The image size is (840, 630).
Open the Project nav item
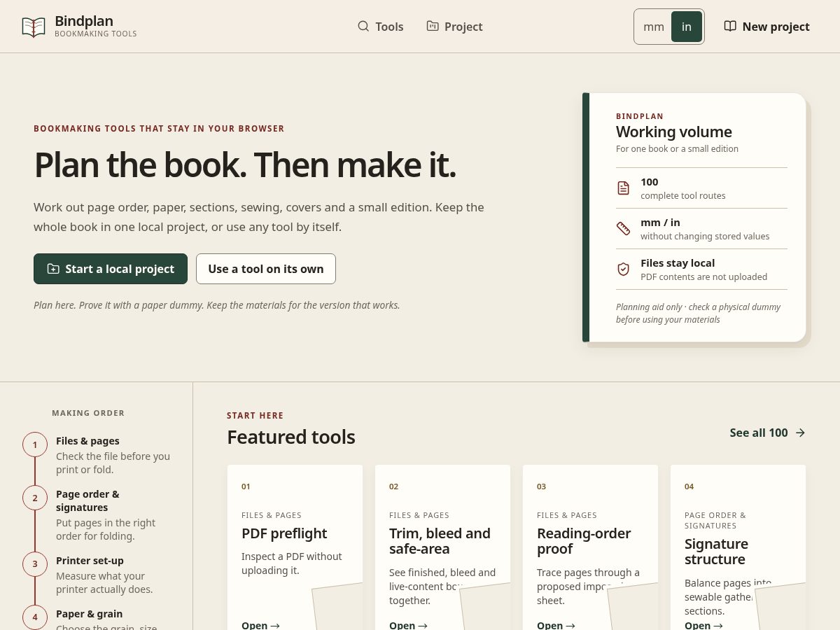[x=454, y=27]
